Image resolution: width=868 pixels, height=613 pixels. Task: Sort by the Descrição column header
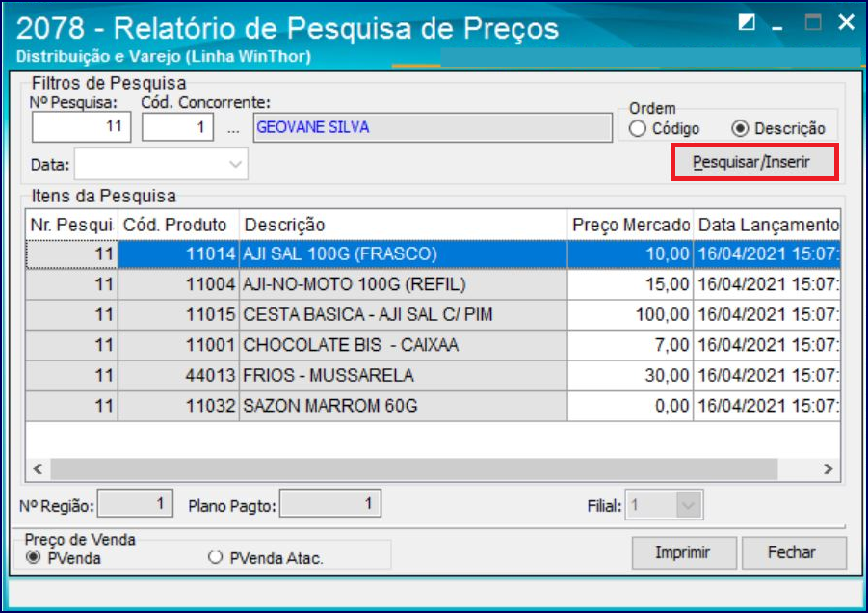403,225
